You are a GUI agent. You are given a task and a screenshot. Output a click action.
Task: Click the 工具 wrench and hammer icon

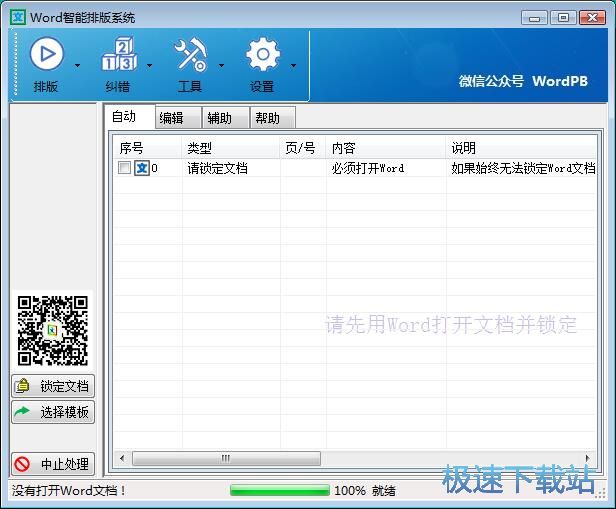click(189, 55)
